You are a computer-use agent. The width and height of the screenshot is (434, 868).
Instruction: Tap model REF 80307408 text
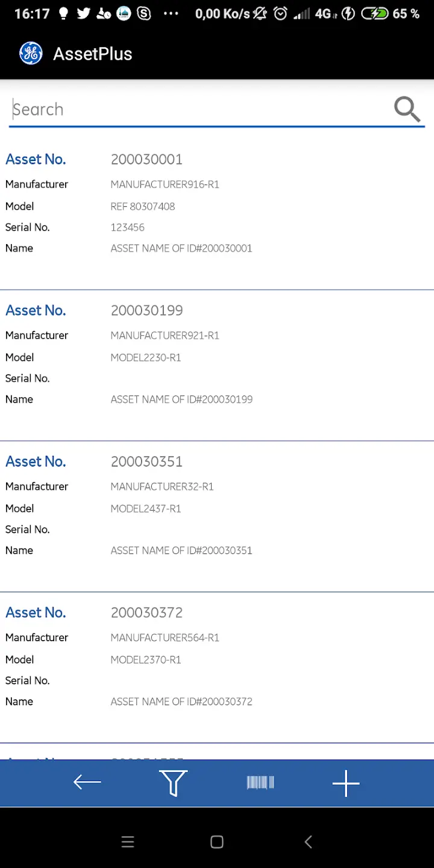tap(143, 206)
